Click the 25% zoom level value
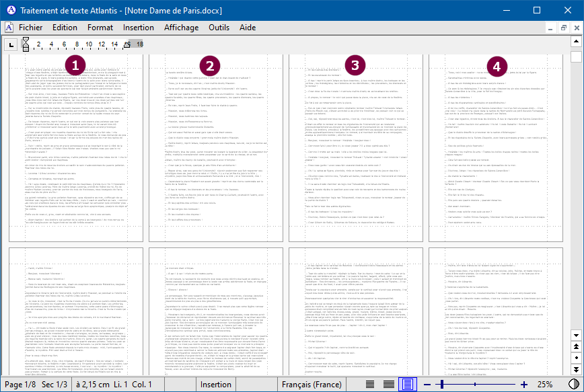Image resolution: width=584 pixels, height=392 pixels. point(545,384)
